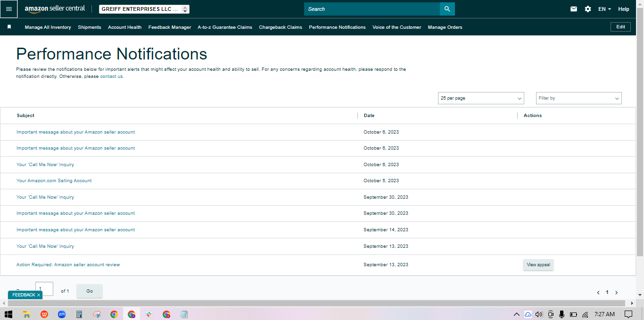644x320 pixels.
Task: Click the View appeal button
Action: (x=538, y=265)
